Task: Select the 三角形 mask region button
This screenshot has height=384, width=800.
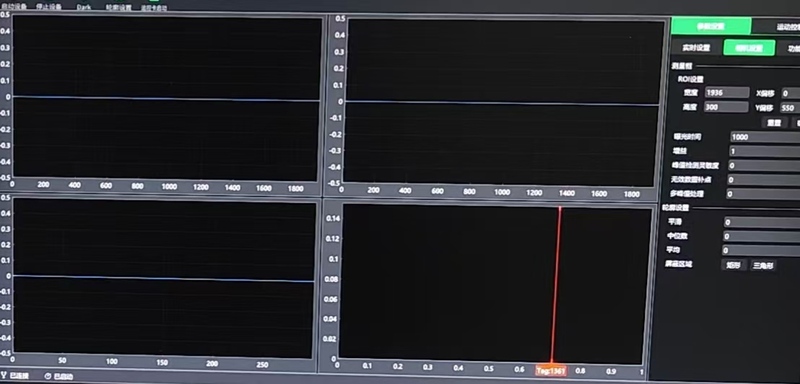Action: pos(763,266)
